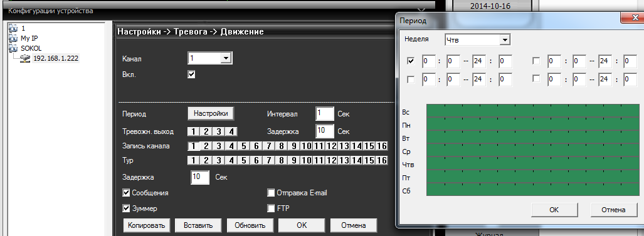Toggle Запись канала channel 16
Image resolution: width=644 pixels, height=236 pixels.
(x=381, y=146)
